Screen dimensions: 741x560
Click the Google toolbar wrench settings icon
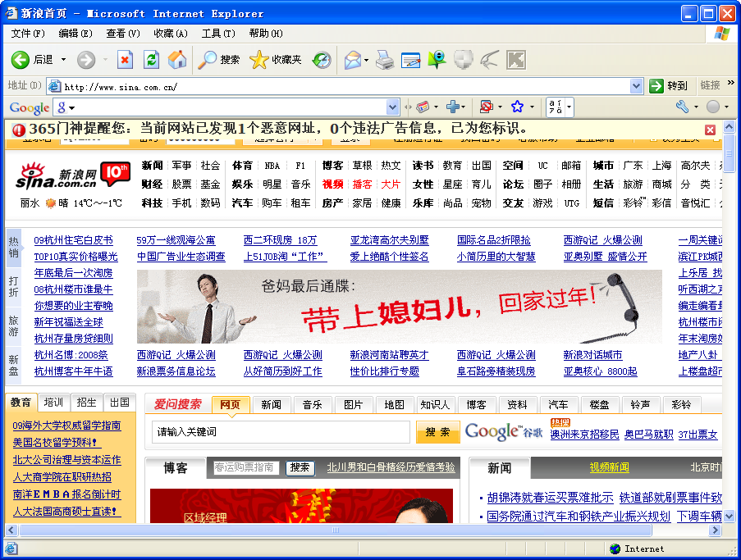[682, 107]
